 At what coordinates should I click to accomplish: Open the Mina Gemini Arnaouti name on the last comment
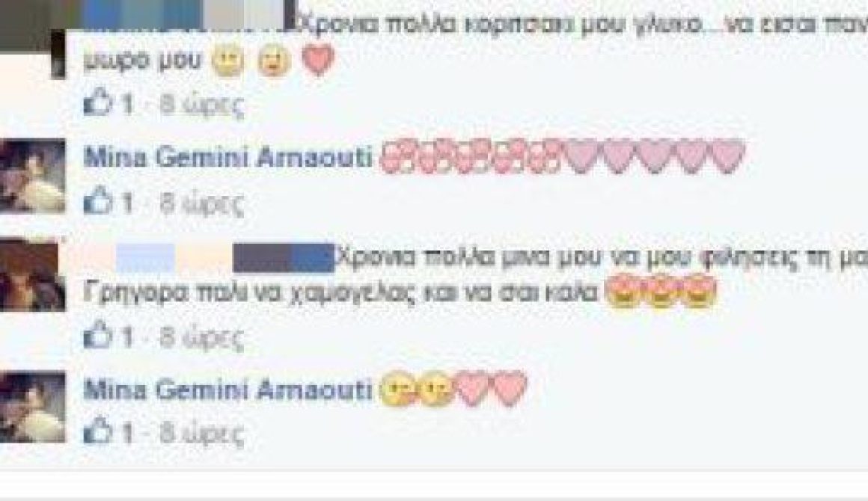[x=227, y=390]
